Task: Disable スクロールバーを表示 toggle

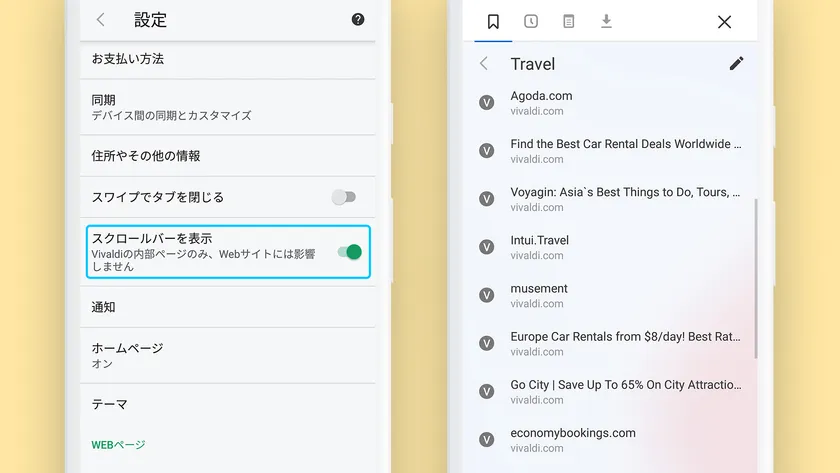Action: coord(349,252)
